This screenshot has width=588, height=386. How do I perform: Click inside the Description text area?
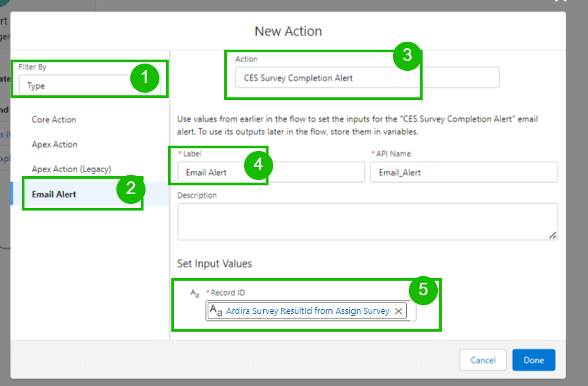tap(368, 218)
